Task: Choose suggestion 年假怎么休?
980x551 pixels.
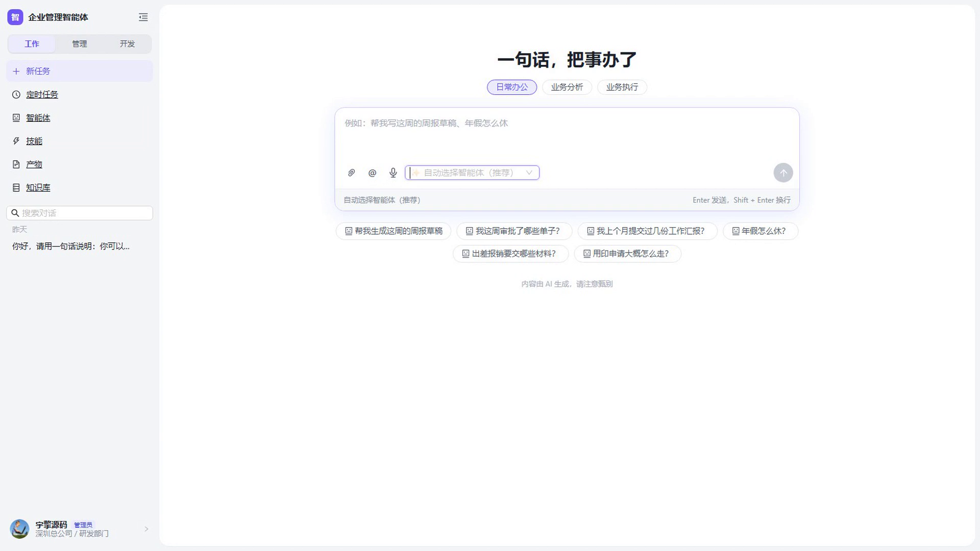Action: coord(761,231)
